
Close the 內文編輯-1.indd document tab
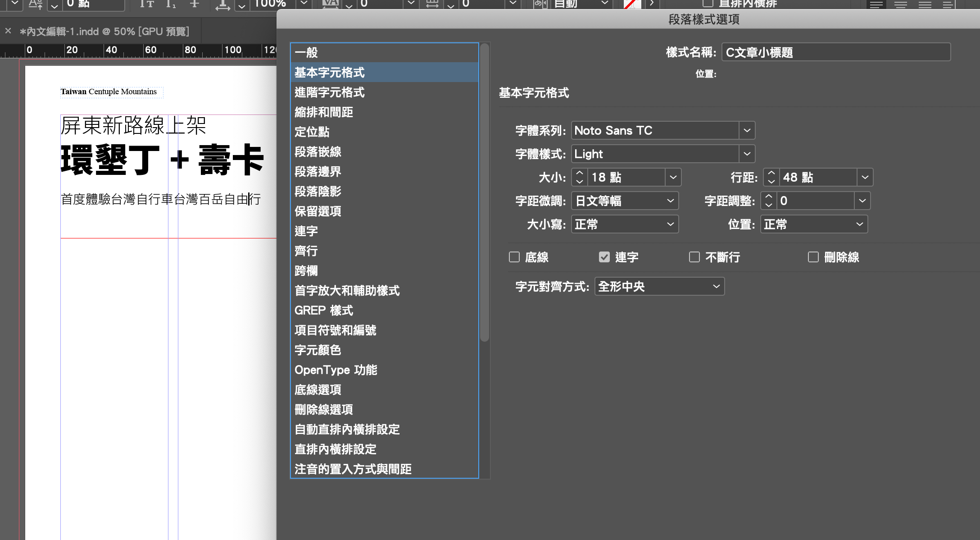pos(8,31)
